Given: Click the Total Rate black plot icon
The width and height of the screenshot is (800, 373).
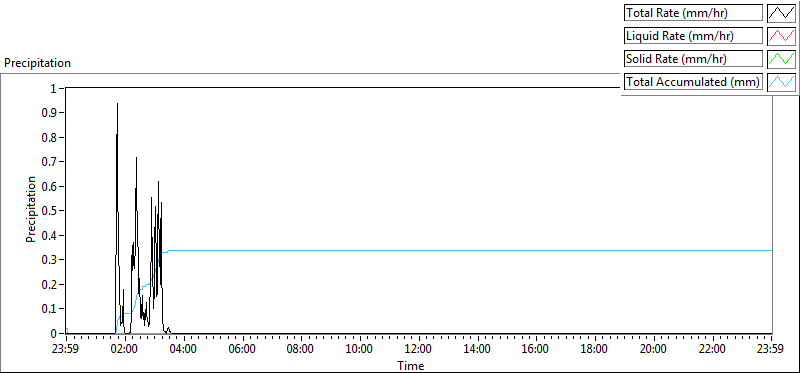Looking at the screenshot, I should (781, 13).
